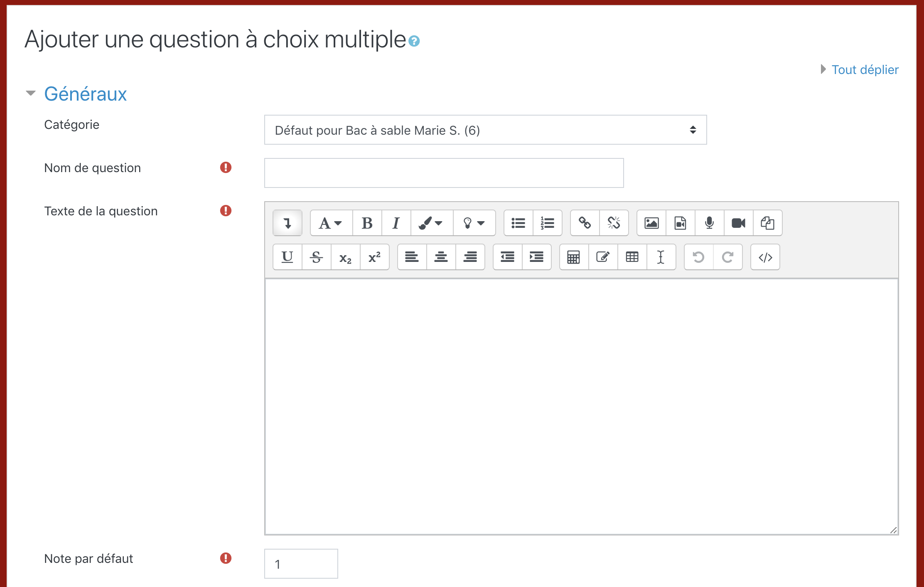
Task: Click the unordered bullet list button
Action: click(x=518, y=223)
